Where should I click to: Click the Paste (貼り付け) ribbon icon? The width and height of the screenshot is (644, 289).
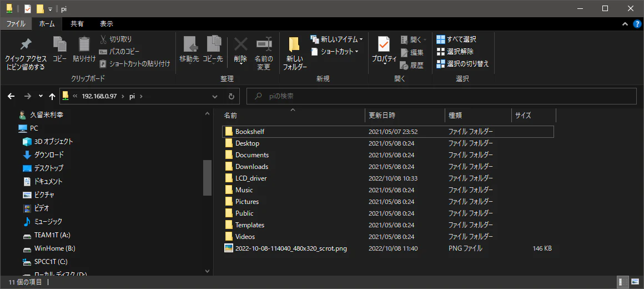[x=84, y=44]
